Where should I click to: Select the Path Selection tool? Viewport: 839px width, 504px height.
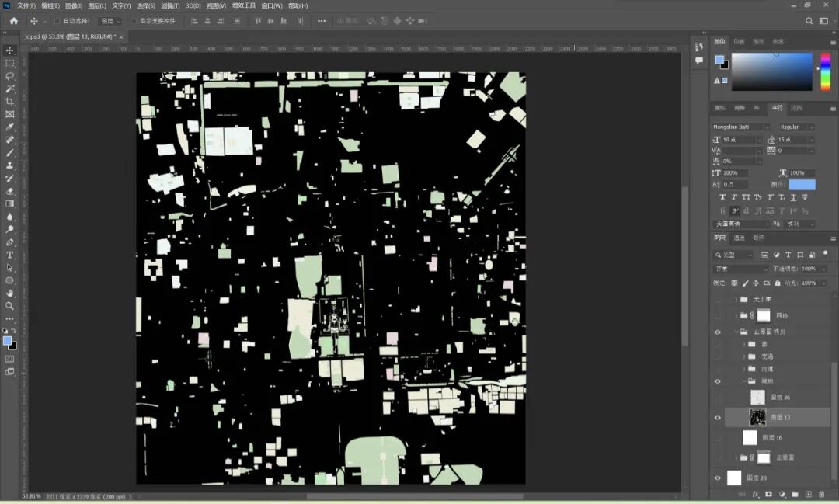click(9, 268)
